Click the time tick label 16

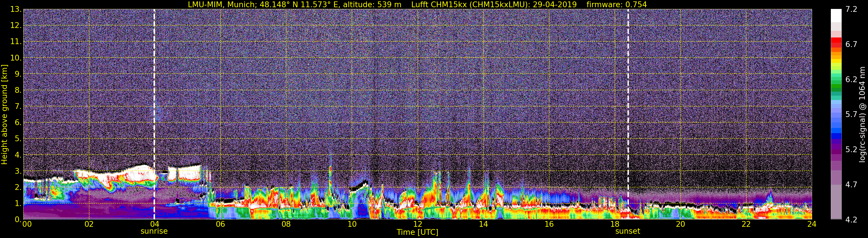(549, 224)
